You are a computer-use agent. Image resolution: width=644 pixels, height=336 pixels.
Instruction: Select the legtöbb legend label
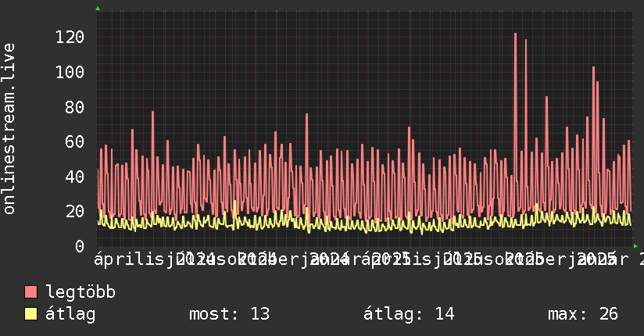coord(80,292)
